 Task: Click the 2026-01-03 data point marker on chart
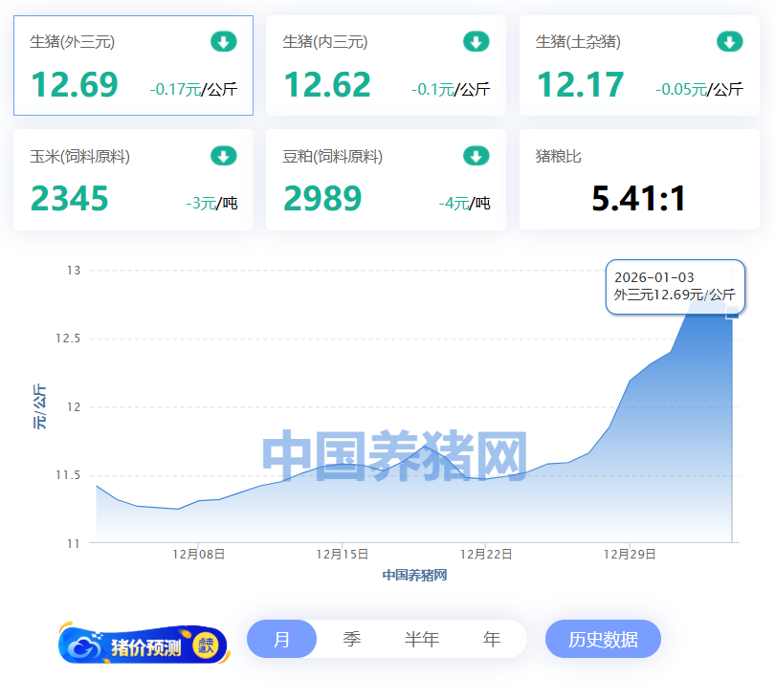click(732, 313)
